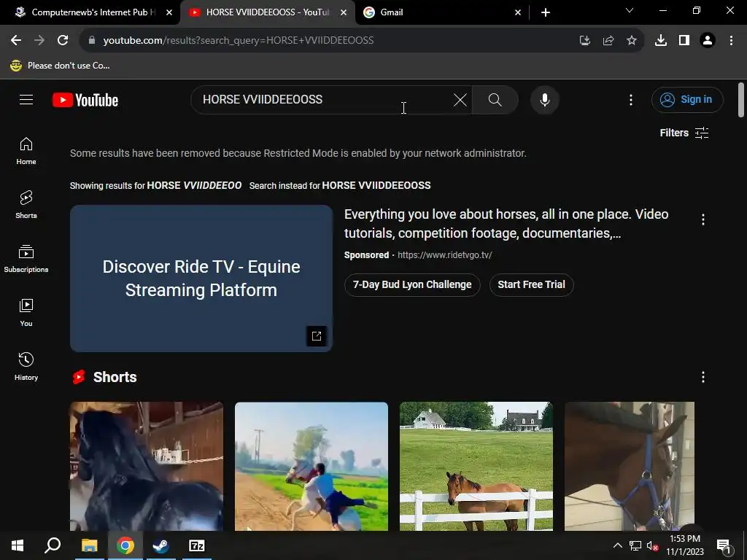The image size is (747, 560).
Task: Open Subscriptions in the sidebar
Action: [x=26, y=259]
